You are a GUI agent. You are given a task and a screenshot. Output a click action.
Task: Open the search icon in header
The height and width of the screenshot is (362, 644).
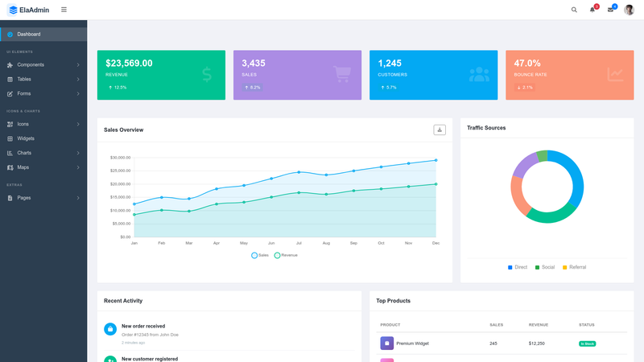(x=574, y=10)
